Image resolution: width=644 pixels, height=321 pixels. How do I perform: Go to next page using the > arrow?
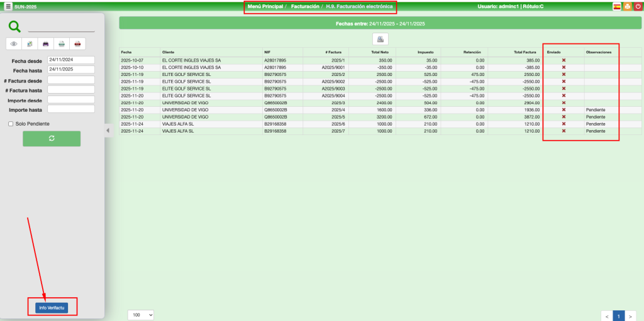[x=630, y=317]
